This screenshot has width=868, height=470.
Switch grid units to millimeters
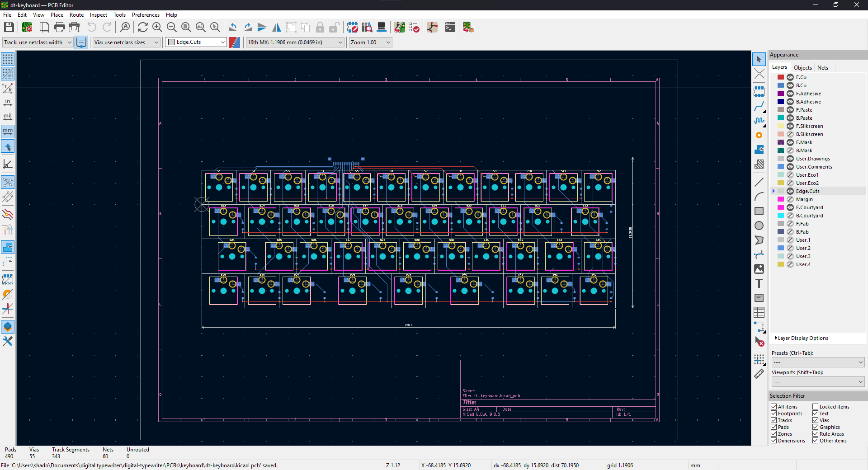(7, 131)
